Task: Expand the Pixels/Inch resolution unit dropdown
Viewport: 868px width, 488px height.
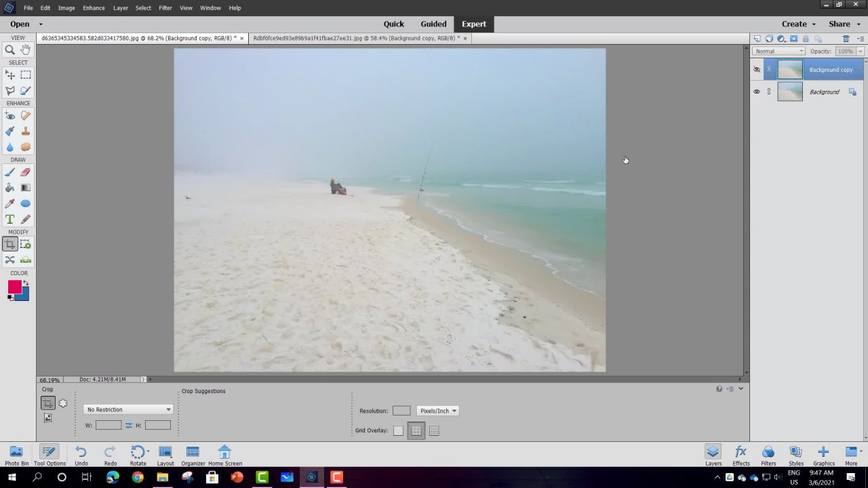Action: coord(438,411)
